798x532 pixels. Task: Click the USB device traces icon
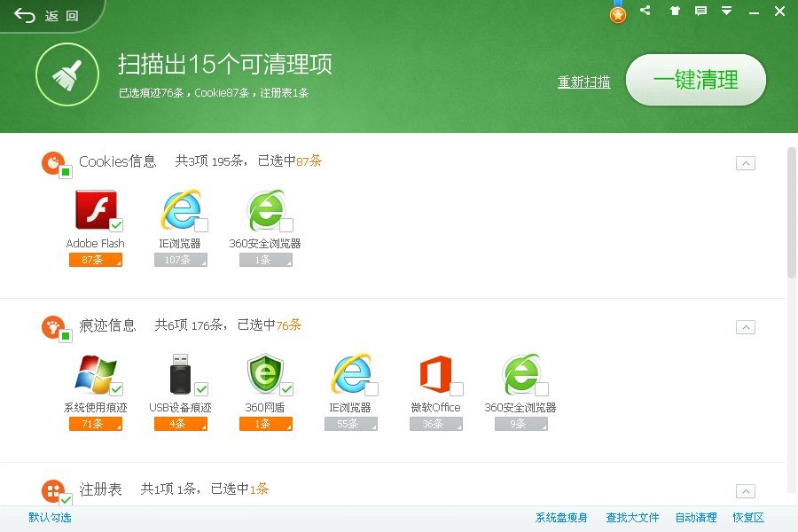click(x=181, y=373)
